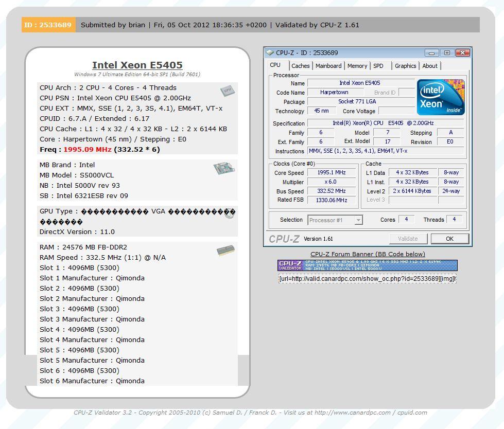
Task: Open the Memory tab
Action: click(x=357, y=66)
